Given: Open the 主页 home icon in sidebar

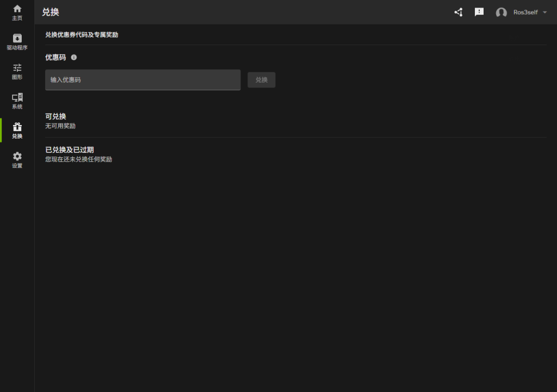Looking at the screenshot, I should click(x=17, y=9).
